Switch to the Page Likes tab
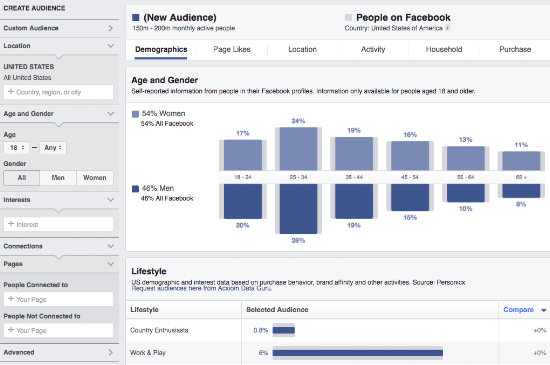The height and width of the screenshot is (365, 550). click(232, 49)
